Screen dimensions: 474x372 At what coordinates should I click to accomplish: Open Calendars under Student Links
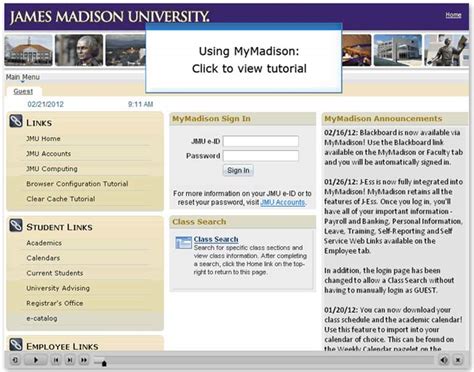[43, 258]
